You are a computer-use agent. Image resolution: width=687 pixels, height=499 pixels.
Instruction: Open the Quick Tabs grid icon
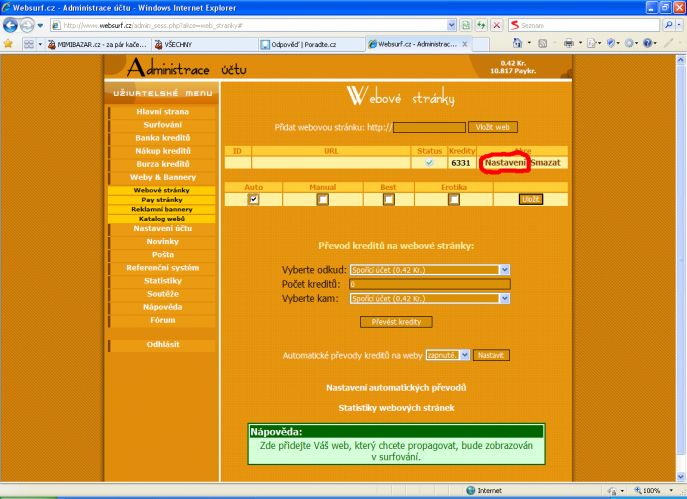28,44
